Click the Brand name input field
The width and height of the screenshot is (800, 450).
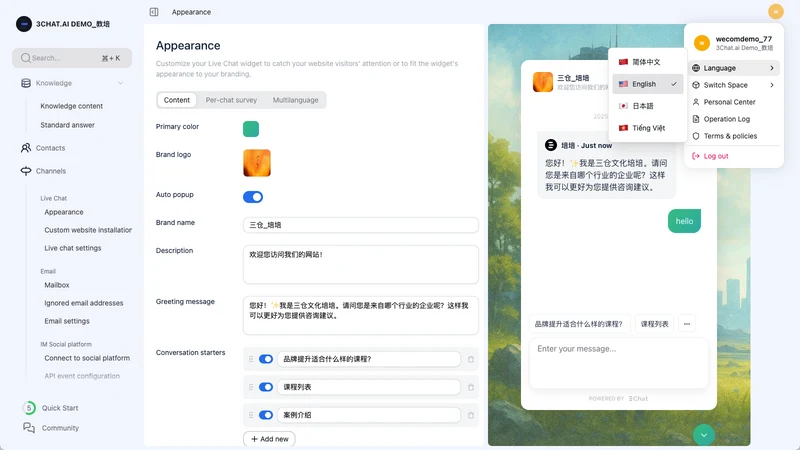tap(361, 225)
